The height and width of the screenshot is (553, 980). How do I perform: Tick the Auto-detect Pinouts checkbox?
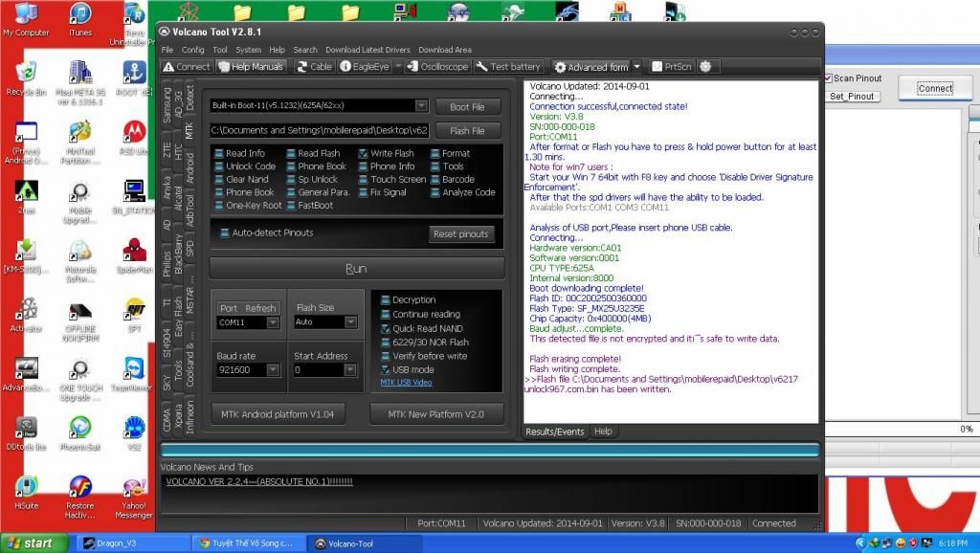tap(224, 232)
